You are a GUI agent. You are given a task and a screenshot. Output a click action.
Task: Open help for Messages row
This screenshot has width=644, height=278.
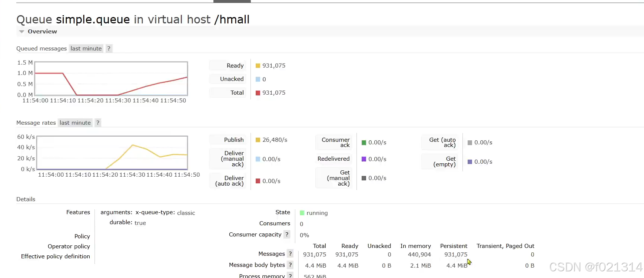(291, 254)
